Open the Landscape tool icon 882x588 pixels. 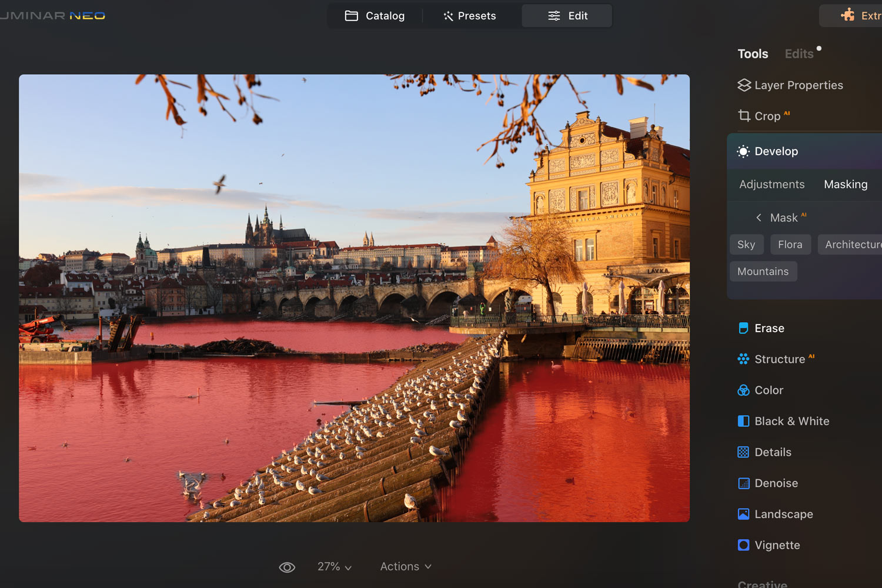click(743, 514)
